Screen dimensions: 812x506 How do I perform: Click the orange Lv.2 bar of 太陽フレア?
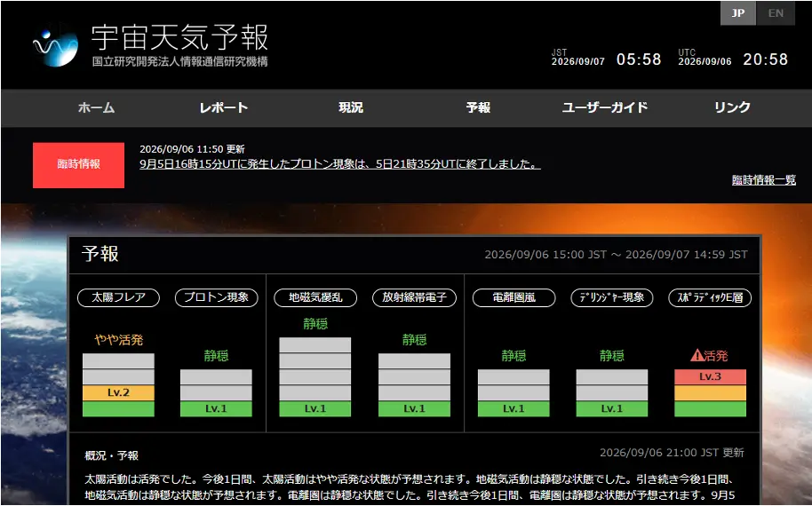(118, 392)
